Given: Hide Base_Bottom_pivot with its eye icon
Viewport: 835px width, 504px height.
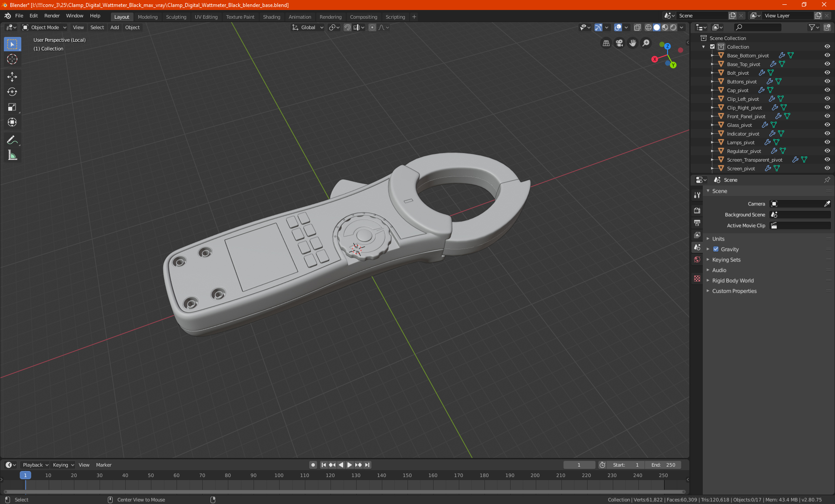Looking at the screenshot, I should [827, 55].
